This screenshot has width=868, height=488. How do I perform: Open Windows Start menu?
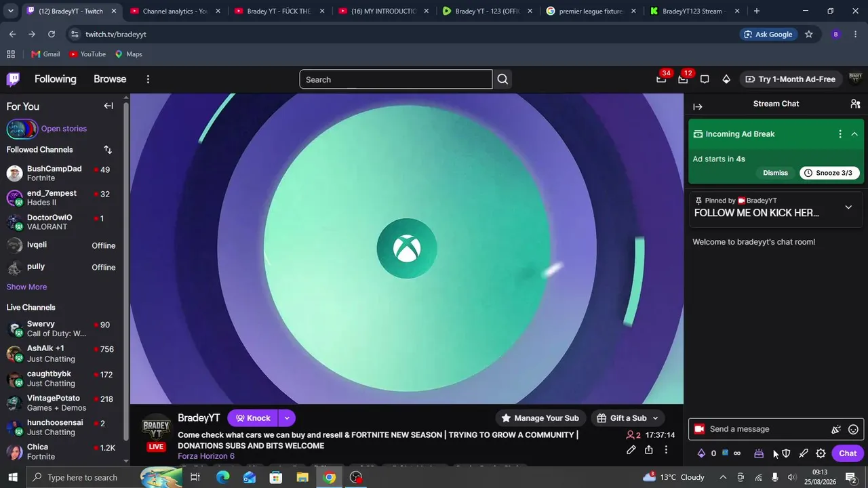coord(12,477)
